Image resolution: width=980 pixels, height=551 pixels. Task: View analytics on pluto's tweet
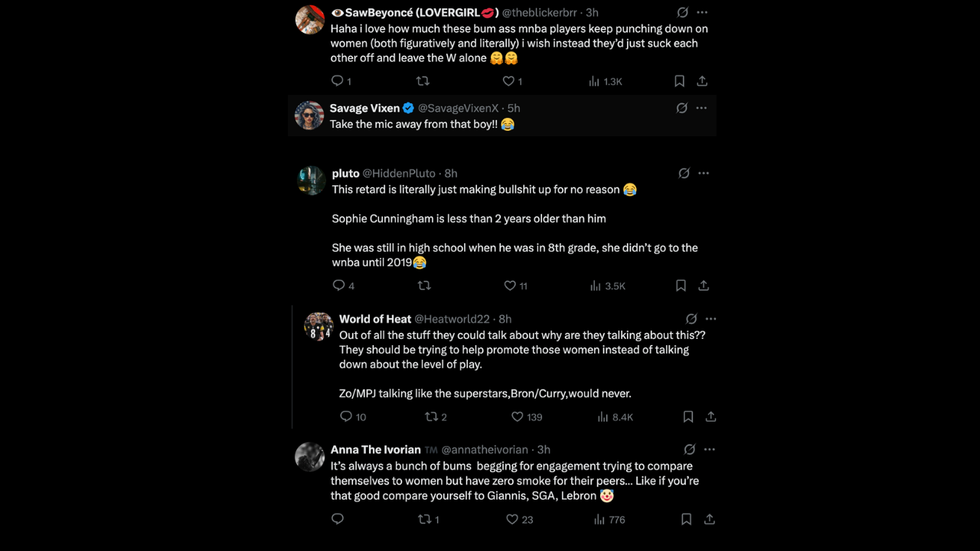[x=596, y=285]
